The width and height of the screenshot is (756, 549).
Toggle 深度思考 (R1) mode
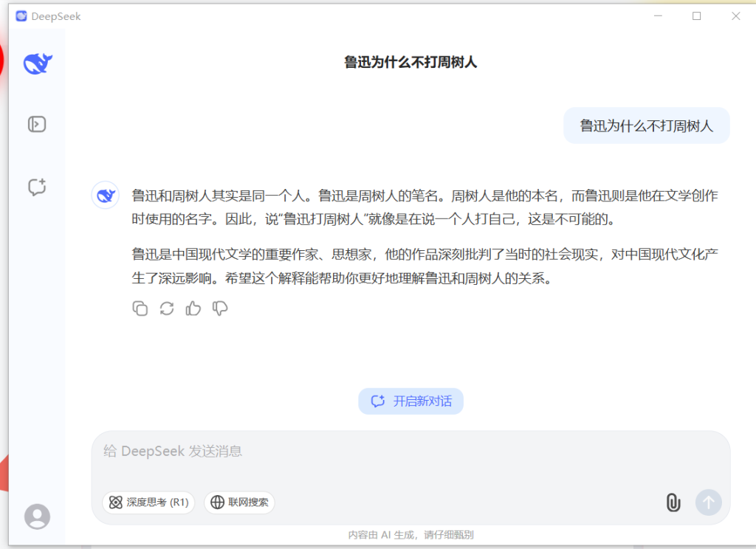click(x=148, y=503)
